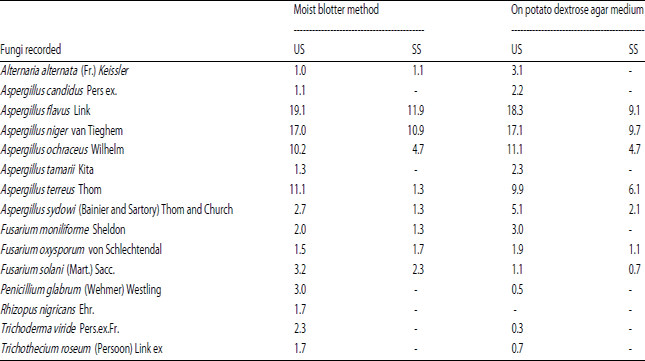
Task: Click Fusarium oxysporum von Schlechtendal entry
Action: click(x=81, y=250)
